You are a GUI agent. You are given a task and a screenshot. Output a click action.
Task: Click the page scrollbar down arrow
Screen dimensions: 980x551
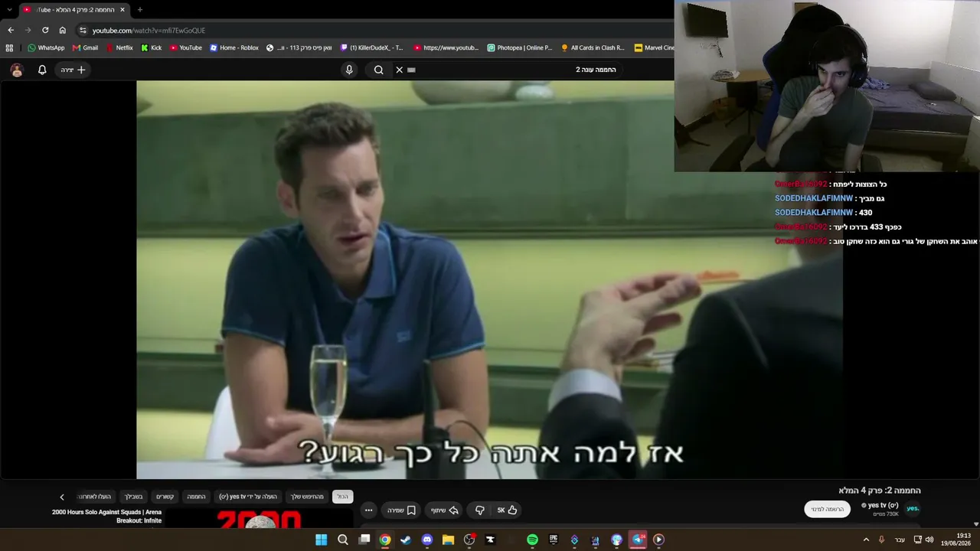tap(976, 524)
